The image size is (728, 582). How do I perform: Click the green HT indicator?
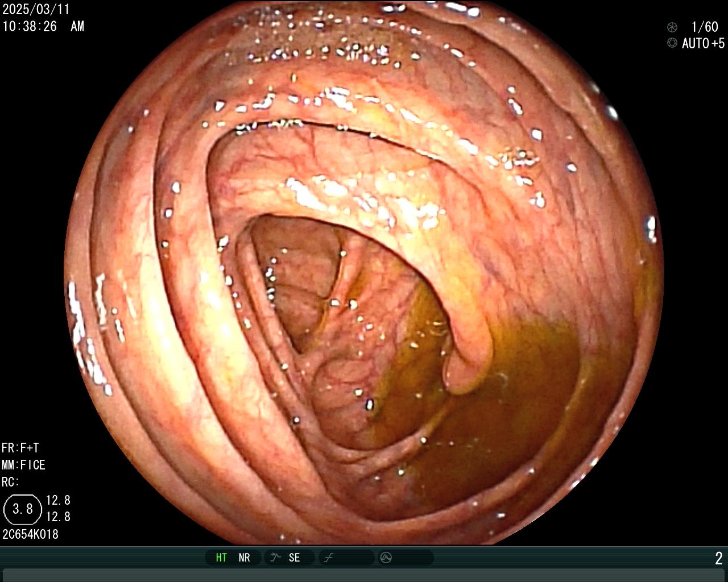pos(221,558)
